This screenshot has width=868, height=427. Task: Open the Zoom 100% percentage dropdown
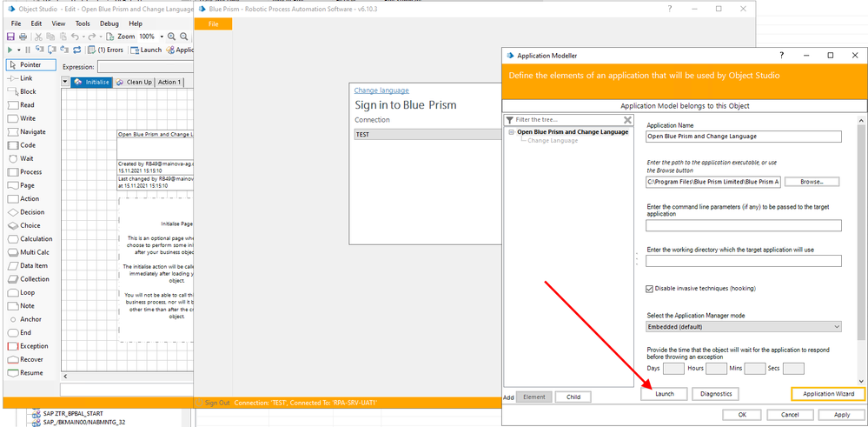[x=162, y=37]
